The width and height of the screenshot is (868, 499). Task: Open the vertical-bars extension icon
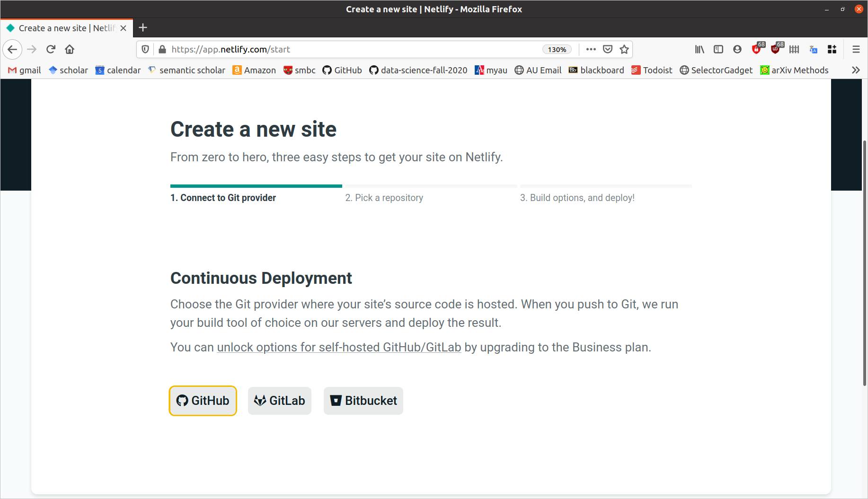point(794,49)
